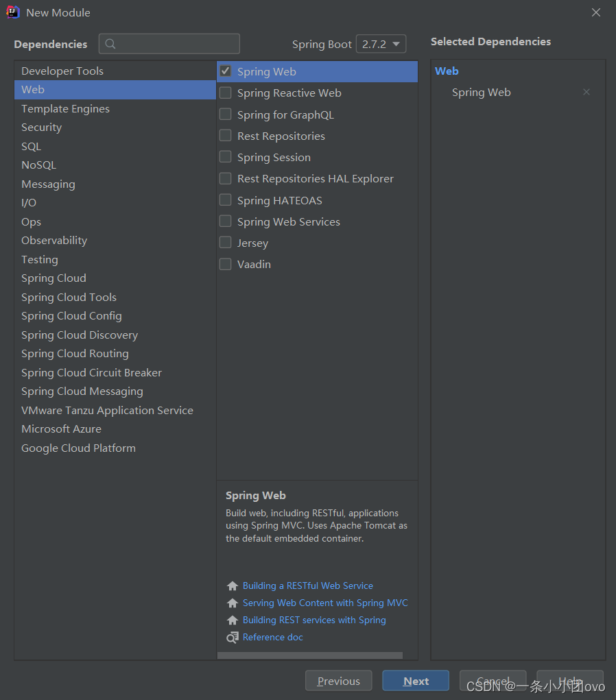Enable the Jersey dependency

coord(225,243)
